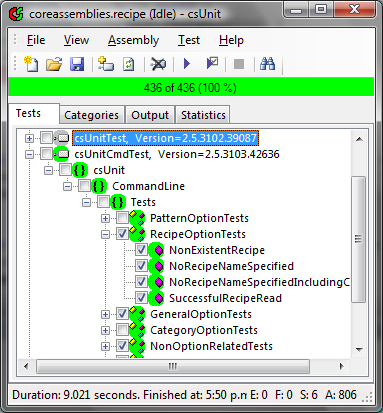
Task: Switch to the Categories tab
Action: coord(92,115)
